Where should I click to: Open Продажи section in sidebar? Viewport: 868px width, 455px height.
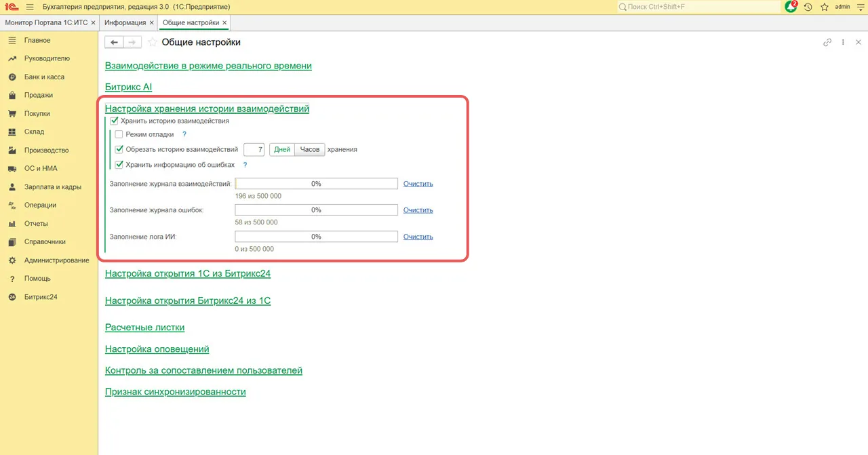[39, 95]
